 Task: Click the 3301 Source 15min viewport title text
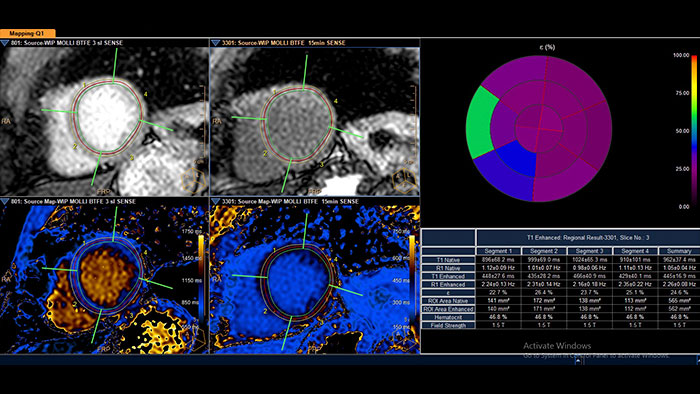click(283, 43)
